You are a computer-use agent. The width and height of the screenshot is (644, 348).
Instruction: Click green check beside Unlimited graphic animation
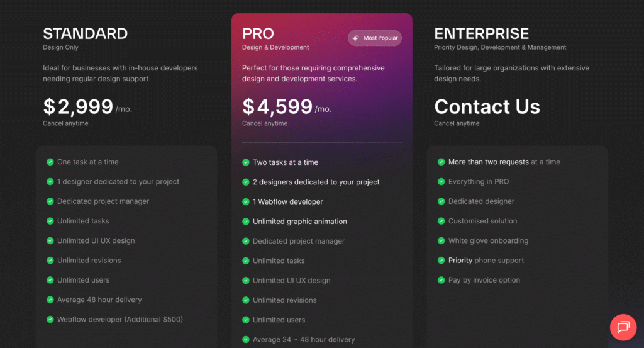point(246,222)
